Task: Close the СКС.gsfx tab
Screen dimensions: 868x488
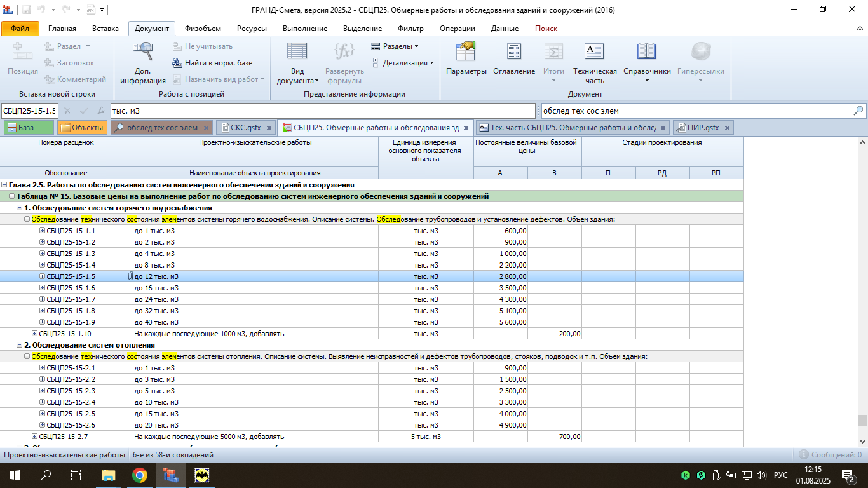Action: 269,128
